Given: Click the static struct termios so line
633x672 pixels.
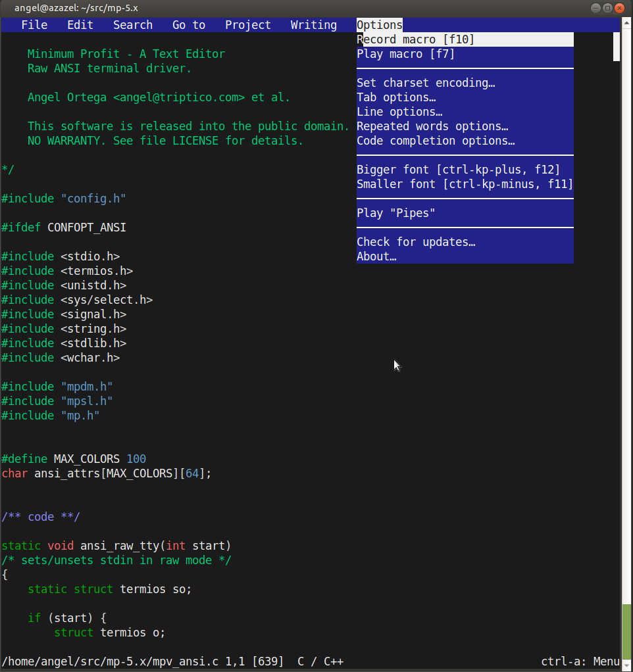Looking at the screenshot, I should click(110, 589).
